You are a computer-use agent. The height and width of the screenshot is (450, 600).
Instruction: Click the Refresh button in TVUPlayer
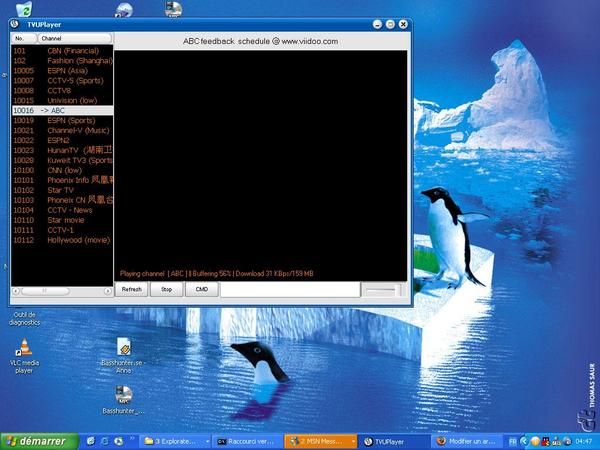132,289
